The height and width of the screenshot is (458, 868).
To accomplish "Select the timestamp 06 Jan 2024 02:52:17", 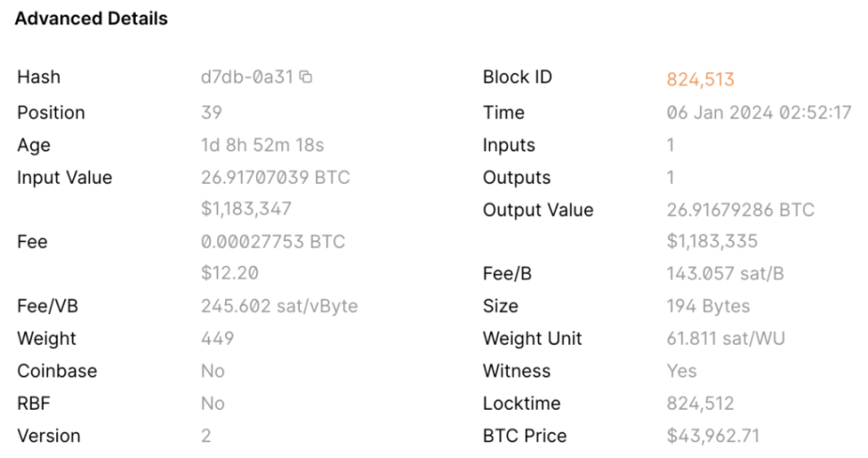I will (x=759, y=113).
